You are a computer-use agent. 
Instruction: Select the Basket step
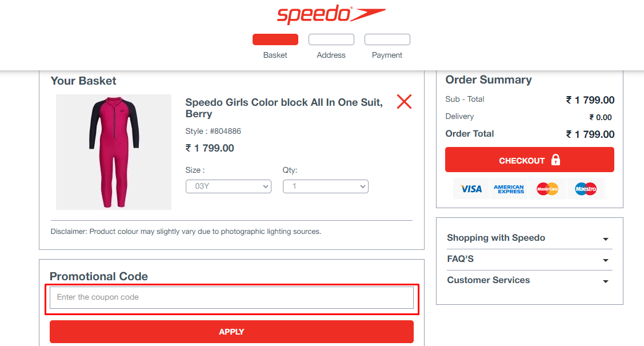click(x=275, y=40)
